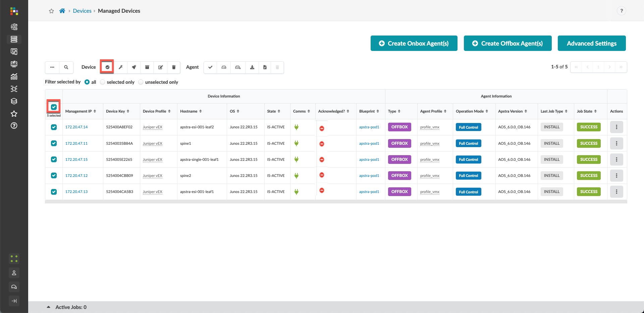Click Create Offbox Agent(s) button
Image resolution: width=644 pixels, height=313 pixels.
pyautogui.click(x=508, y=43)
